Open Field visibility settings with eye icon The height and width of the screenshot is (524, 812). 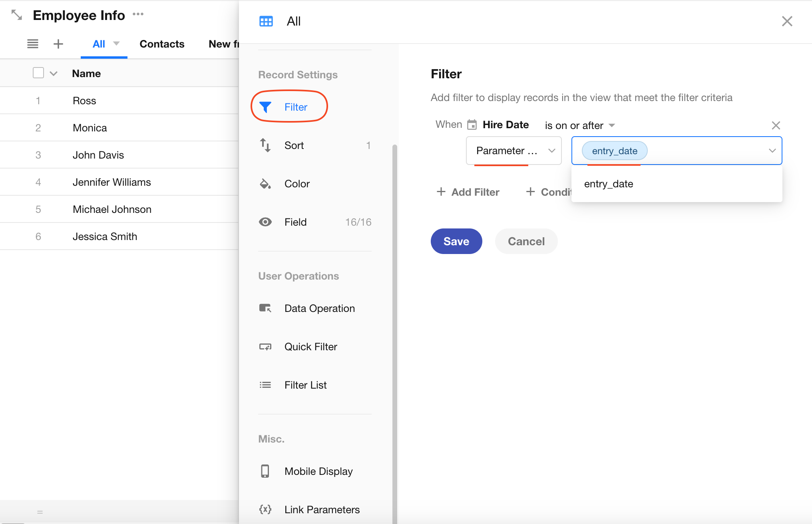[295, 222]
